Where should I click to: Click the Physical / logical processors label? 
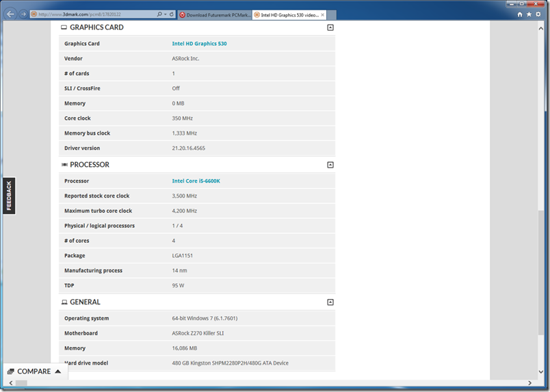click(99, 226)
